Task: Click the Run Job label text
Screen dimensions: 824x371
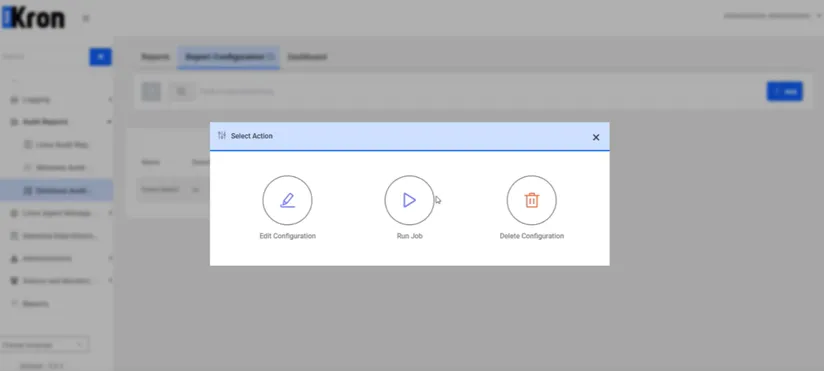Action: pos(409,236)
